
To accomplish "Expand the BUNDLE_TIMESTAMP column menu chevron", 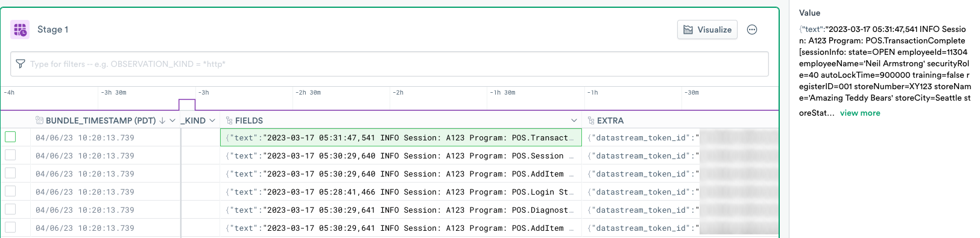I will (x=172, y=121).
